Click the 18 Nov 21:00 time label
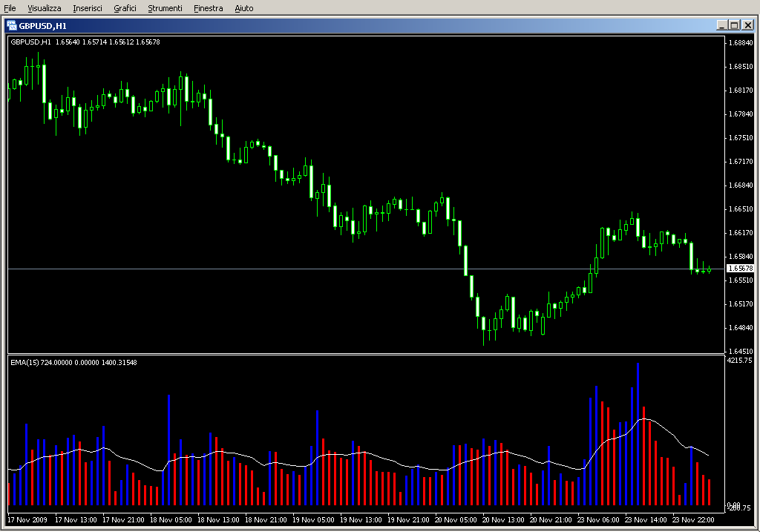Viewport: 760px width, 532px height. coord(266,520)
